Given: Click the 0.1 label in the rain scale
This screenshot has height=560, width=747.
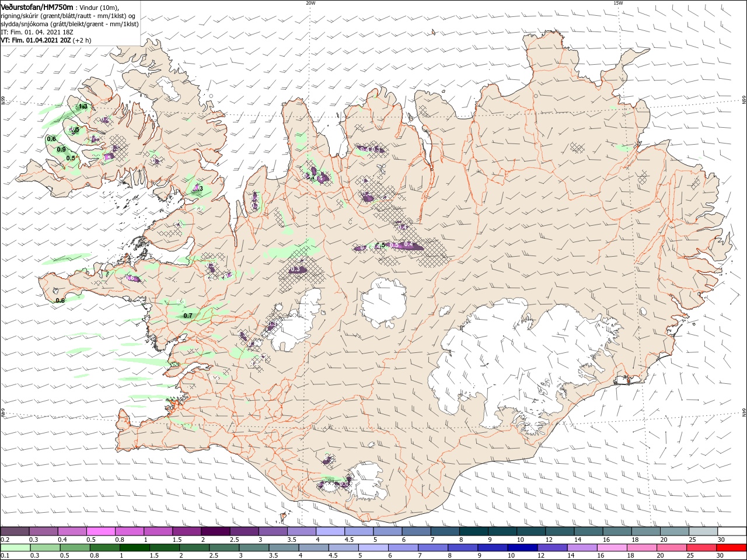Looking at the screenshot, I should pyautogui.click(x=5, y=556).
